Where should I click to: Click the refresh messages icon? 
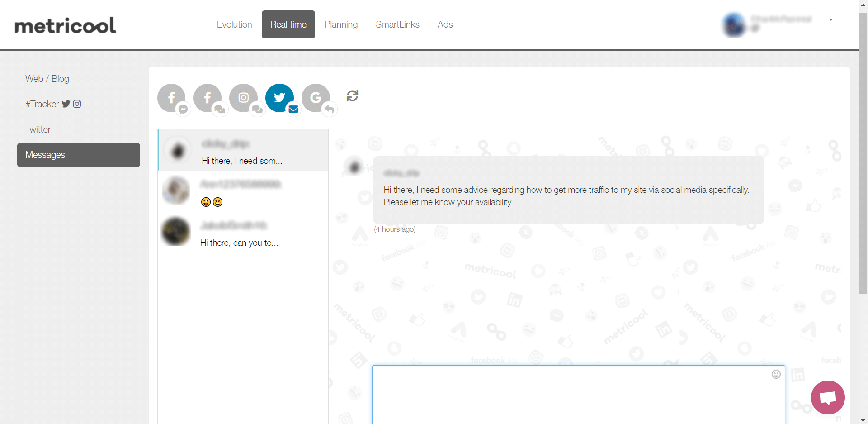coord(352,96)
